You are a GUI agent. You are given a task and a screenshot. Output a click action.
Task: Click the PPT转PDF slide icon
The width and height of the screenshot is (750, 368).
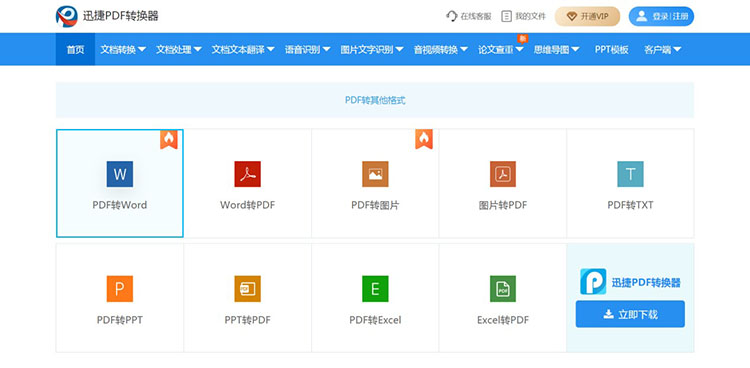coord(247,289)
